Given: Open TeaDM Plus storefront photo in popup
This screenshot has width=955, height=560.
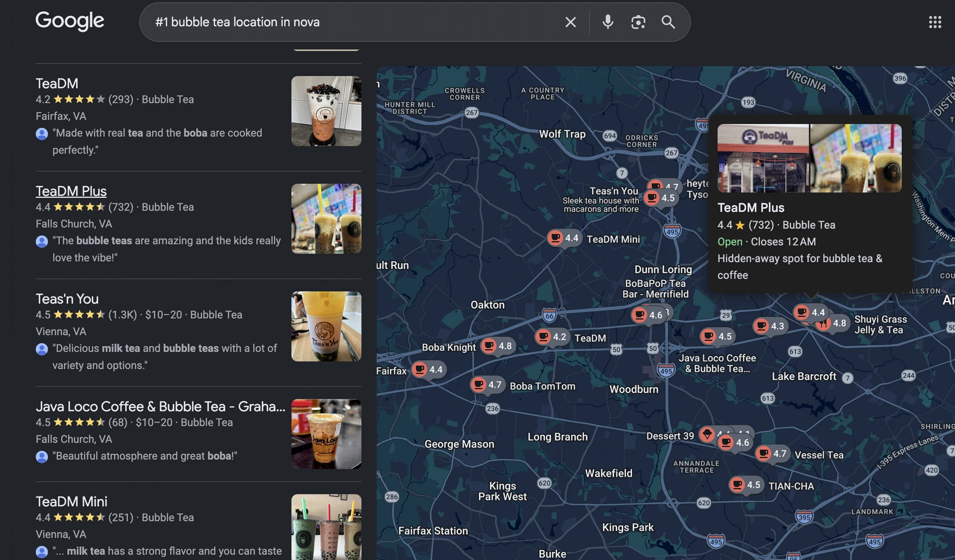Looking at the screenshot, I should pyautogui.click(x=763, y=158).
